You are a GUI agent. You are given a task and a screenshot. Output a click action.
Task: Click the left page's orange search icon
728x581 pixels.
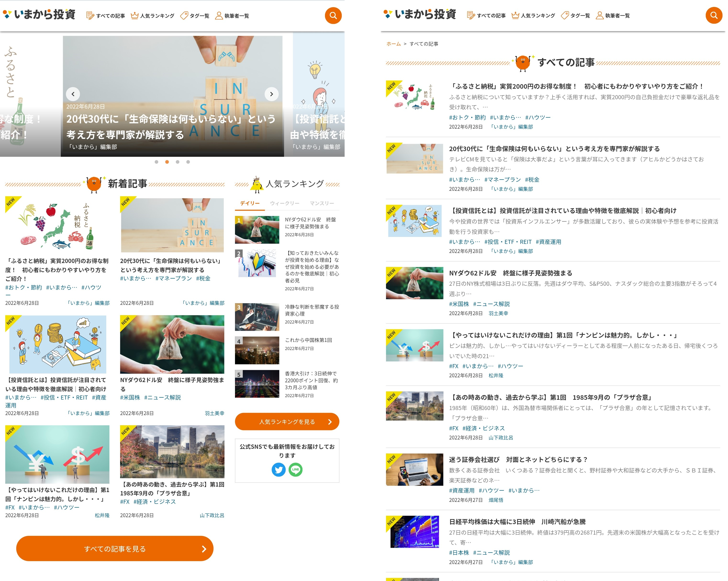pos(333,16)
